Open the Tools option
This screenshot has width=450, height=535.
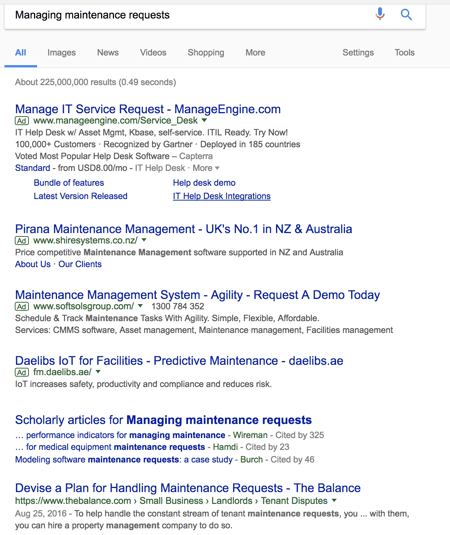pyautogui.click(x=405, y=53)
